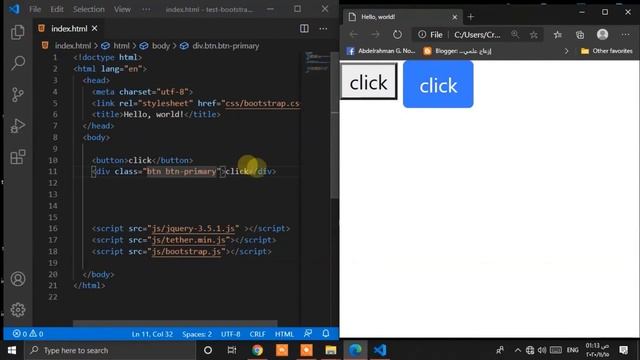Expand the div.btn.btn-primary breadcrumb segment
Image resolution: width=640 pixels, height=360 pixels.
tap(225, 46)
